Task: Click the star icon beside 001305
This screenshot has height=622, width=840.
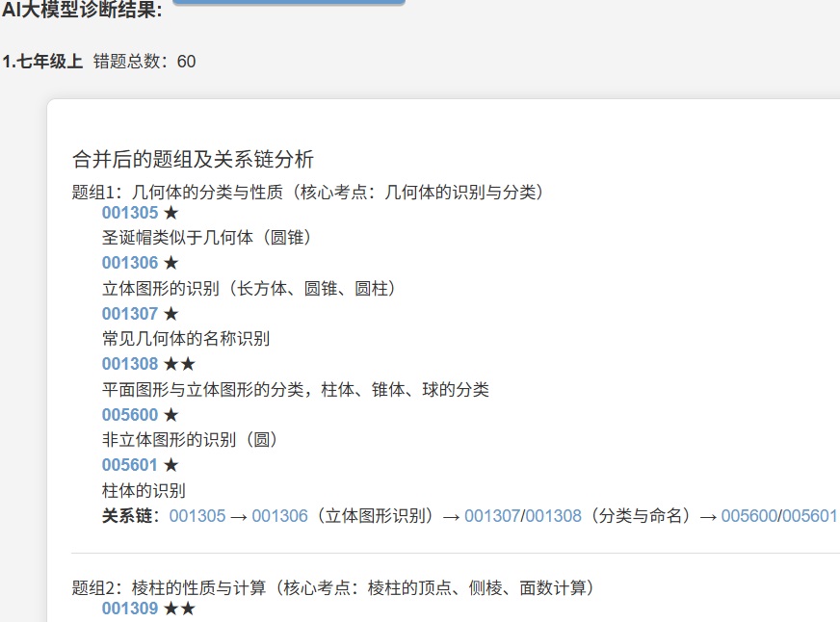Action: click(171, 213)
